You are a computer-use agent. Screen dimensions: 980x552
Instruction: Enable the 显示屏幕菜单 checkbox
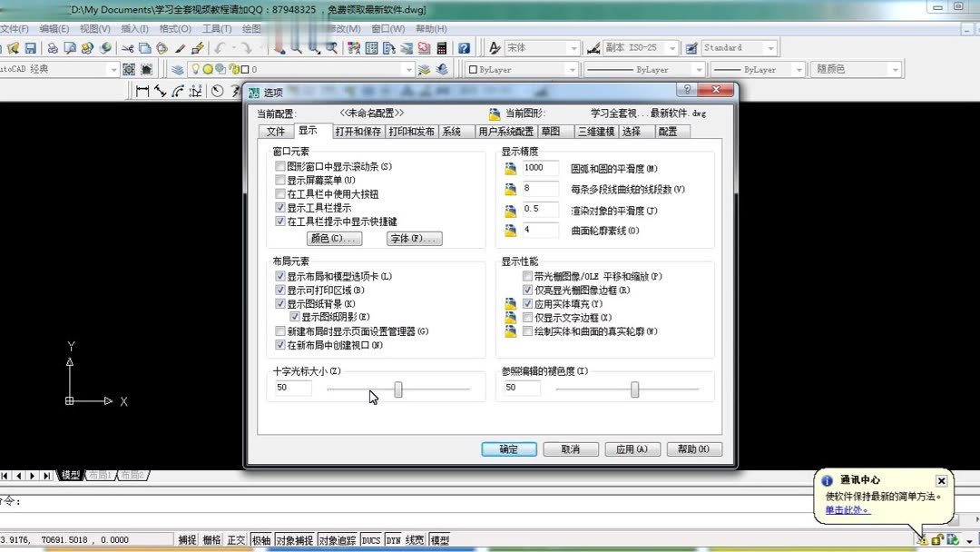point(280,179)
